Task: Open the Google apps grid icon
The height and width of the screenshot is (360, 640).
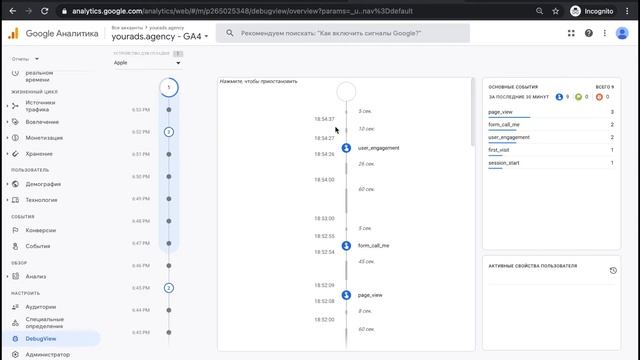Action: (571, 33)
